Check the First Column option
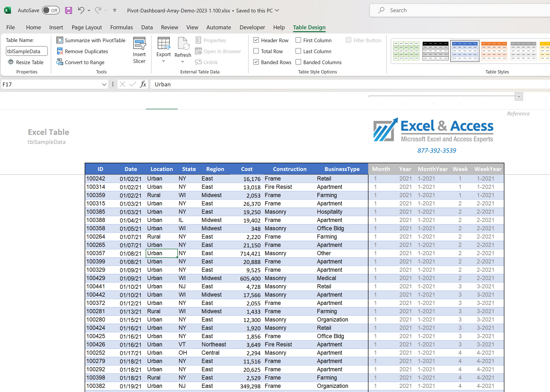Screen dimensions: 550x392 [298, 40]
